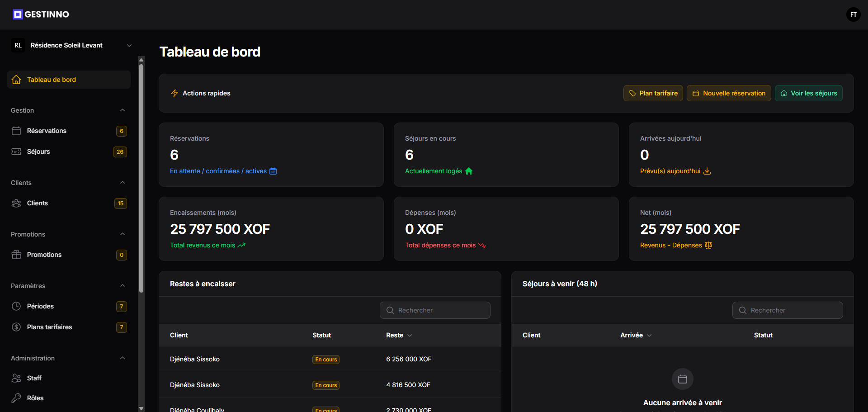
Task: Click the trending-up icon beside Total revenus
Action: (241, 245)
